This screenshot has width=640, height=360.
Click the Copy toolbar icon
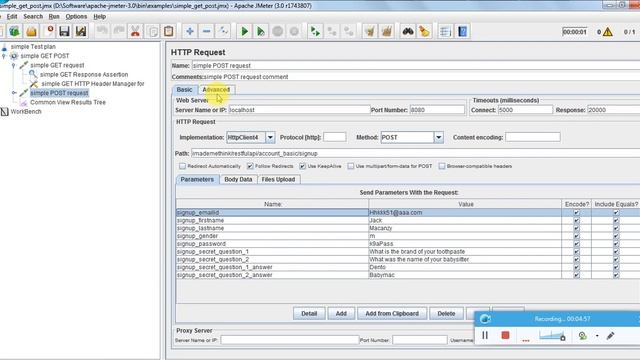[152, 31]
